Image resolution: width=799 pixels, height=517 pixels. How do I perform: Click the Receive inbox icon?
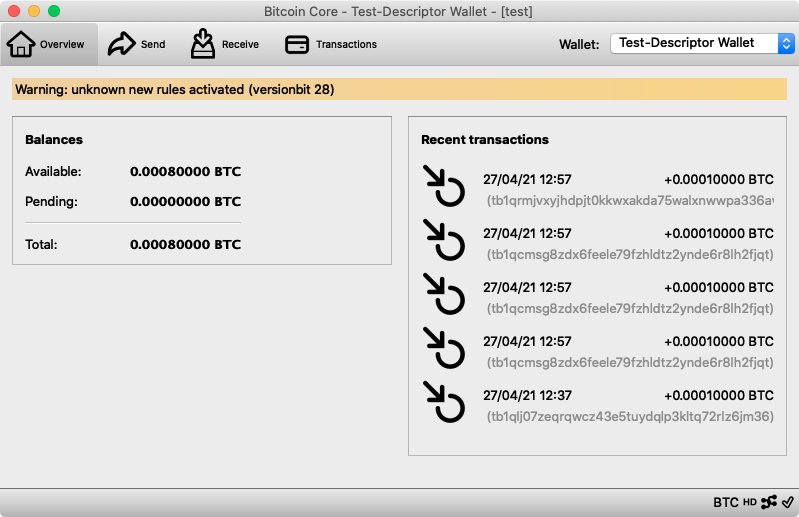click(x=203, y=44)
